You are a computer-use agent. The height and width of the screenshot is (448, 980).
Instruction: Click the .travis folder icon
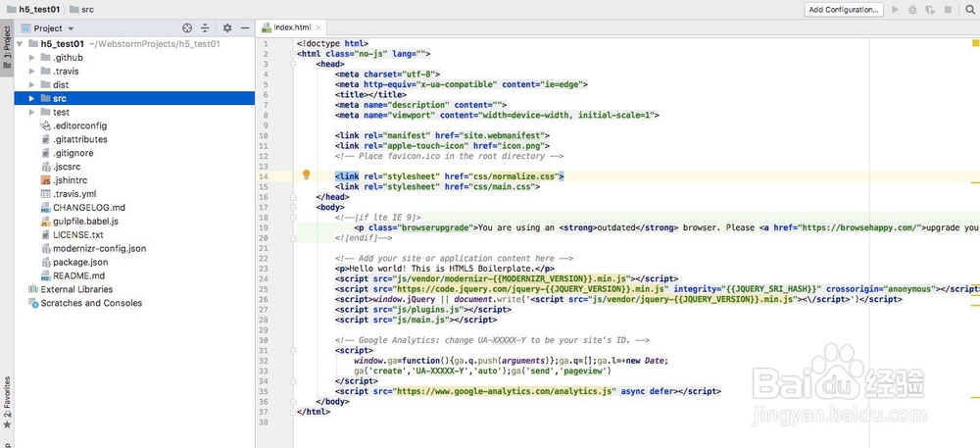pos(45,72)
